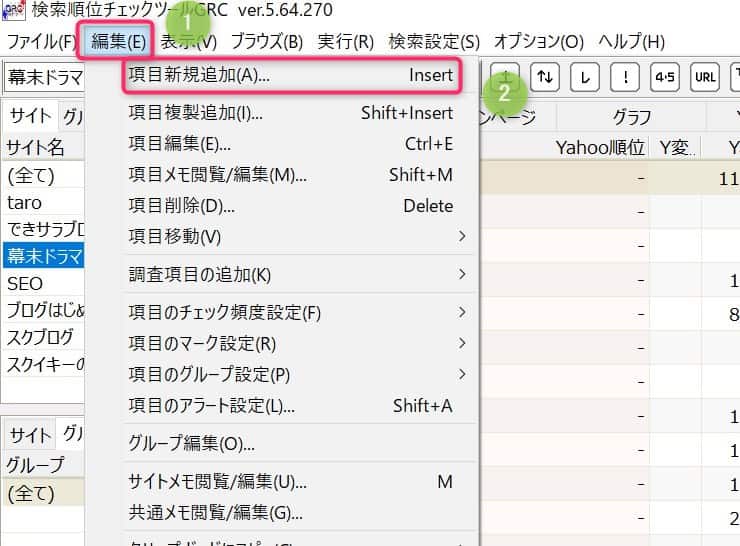This screenshot has width=740, height=546.
Task: Choose 項目複製追加(I)... menu entry
Action: [x=292, y=113]
